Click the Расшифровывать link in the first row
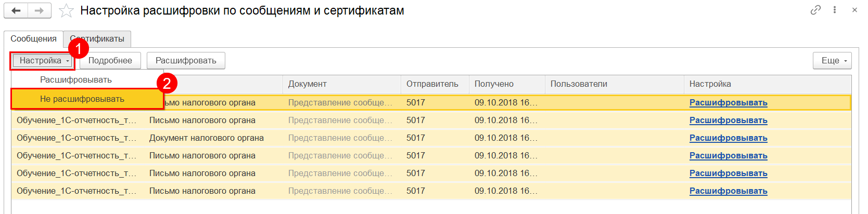The height and width of the screenshot is (214, 868). [728, 103]
